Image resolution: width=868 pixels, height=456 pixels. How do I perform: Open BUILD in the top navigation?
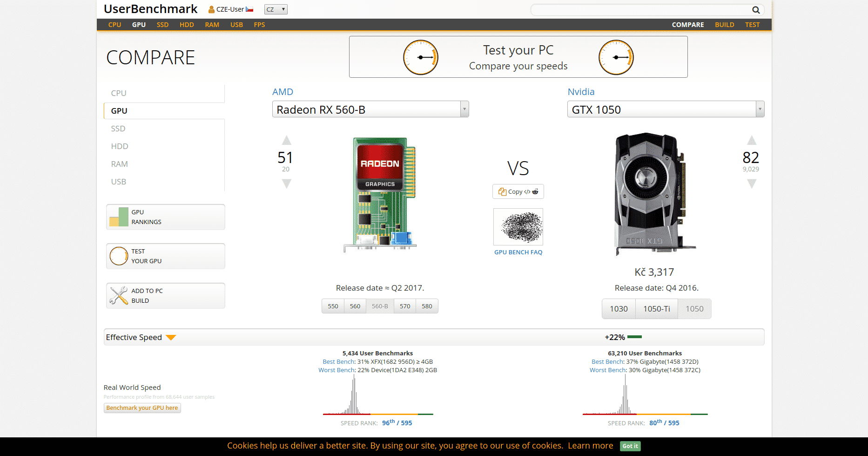[724, 25]
